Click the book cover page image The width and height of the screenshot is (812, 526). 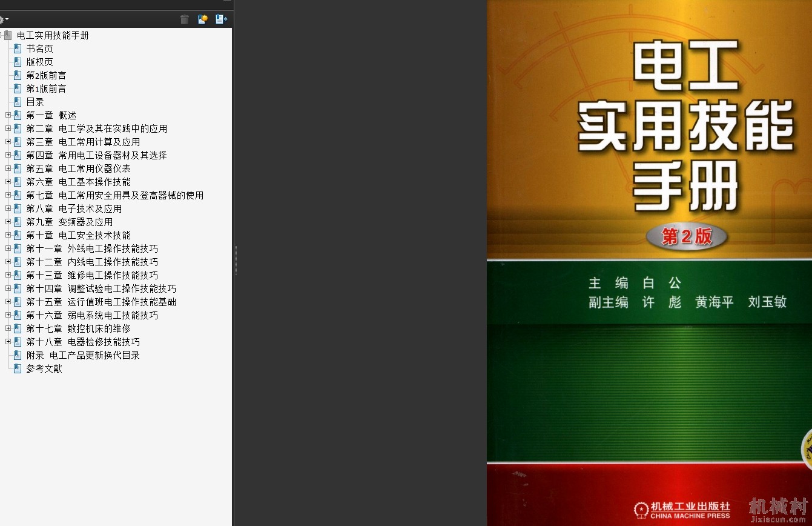click(649, 263)
